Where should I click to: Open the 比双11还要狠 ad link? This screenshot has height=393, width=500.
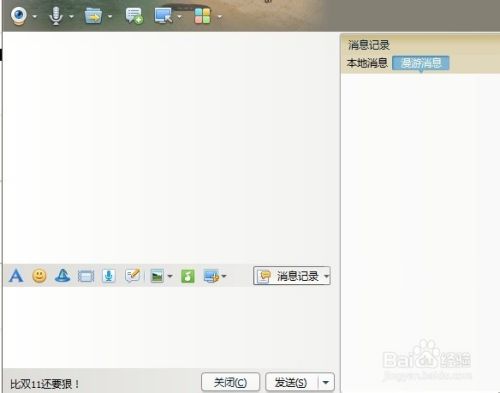pos(45,384)
